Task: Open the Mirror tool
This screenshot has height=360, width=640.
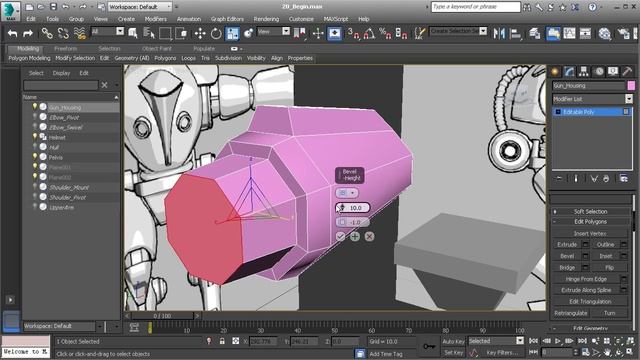Action: tap(499, 33)
